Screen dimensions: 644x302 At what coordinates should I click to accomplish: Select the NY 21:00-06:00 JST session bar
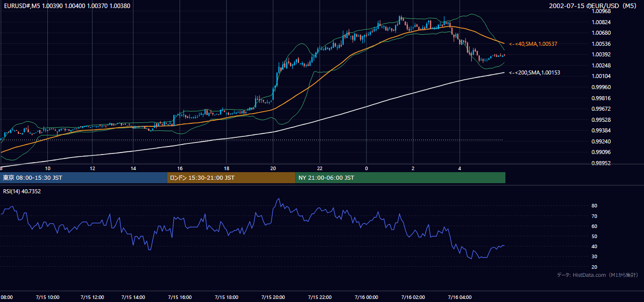[x=400, y=178]
